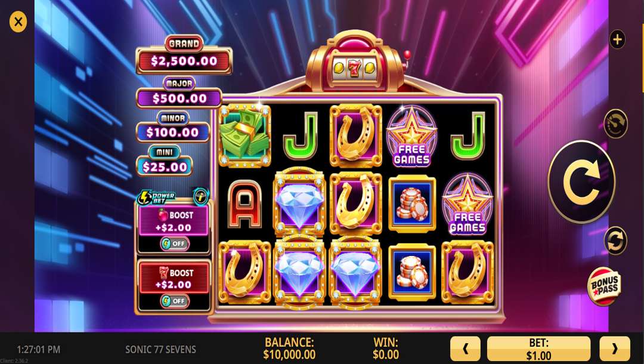
Task: Click the GRAND $2,500.00 jackpot banner
Action: (x=184, y=55)
